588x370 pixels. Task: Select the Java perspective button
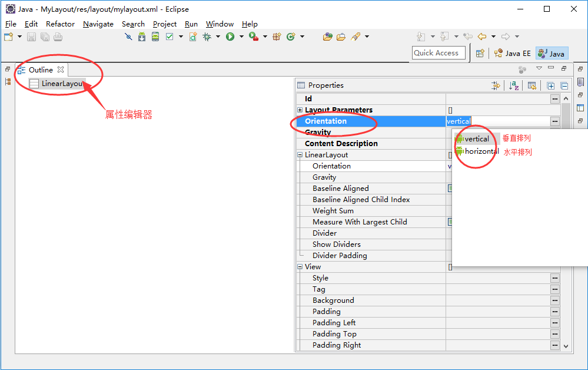552,53
